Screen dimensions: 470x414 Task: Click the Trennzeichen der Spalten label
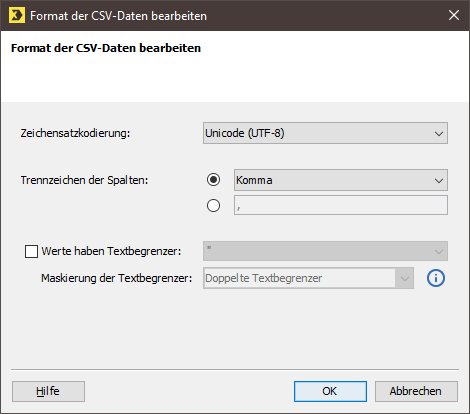(84, 180)
